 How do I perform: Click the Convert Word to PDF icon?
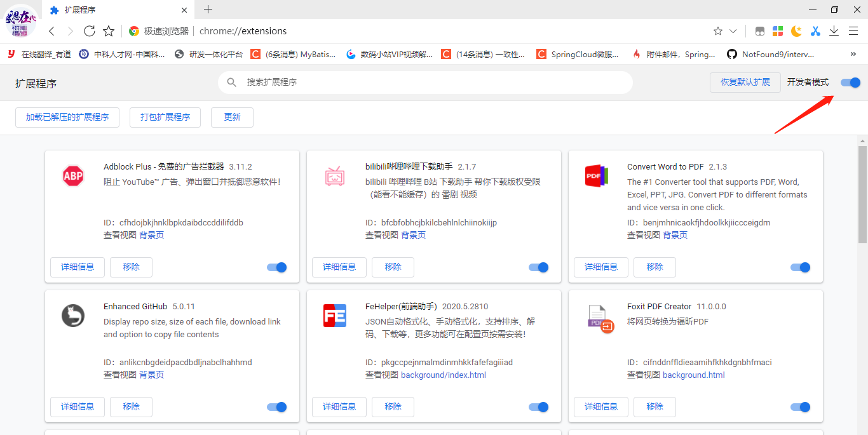click(x=596, y=177)
